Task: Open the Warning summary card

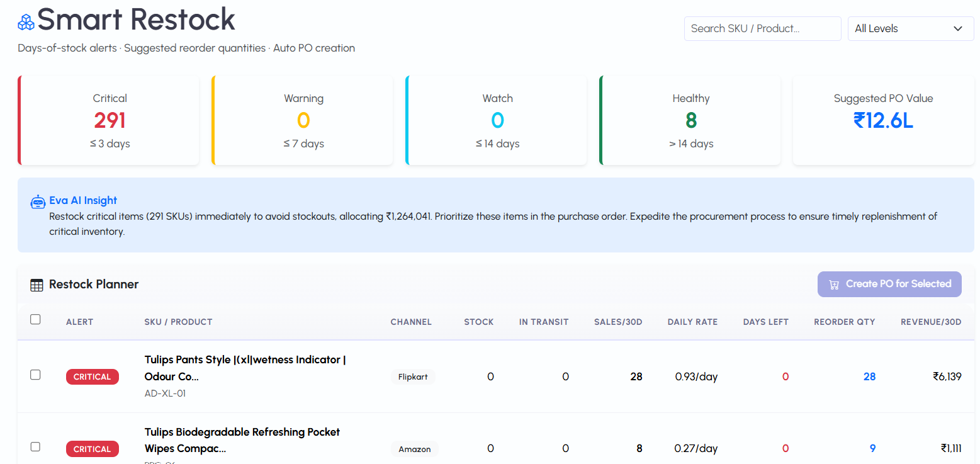Action: coord(303,120)
